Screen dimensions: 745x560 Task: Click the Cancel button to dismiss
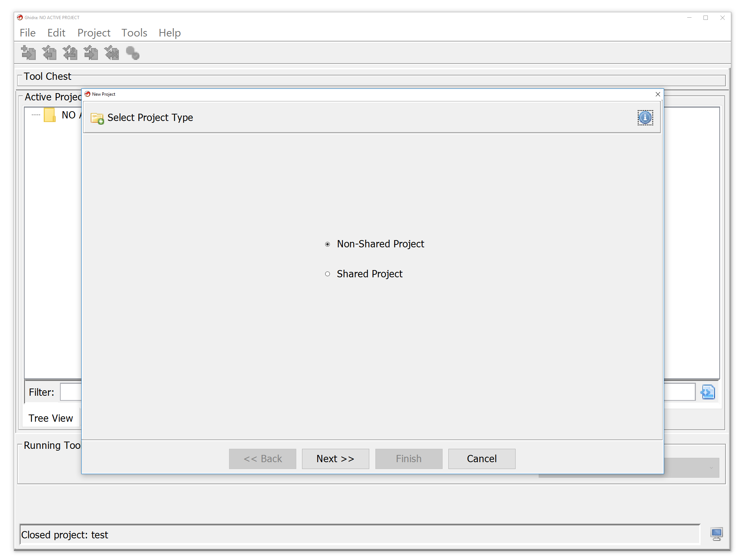pyautogui.click(x=482, y=458)
